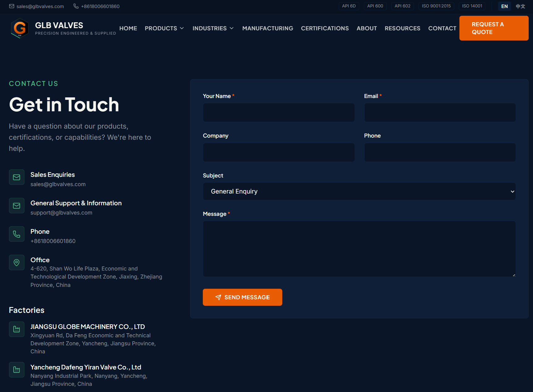This screenshot has width=533, height=392.
Task: Click the Sales Enquiries envelope icon
Action: (17, 177)
